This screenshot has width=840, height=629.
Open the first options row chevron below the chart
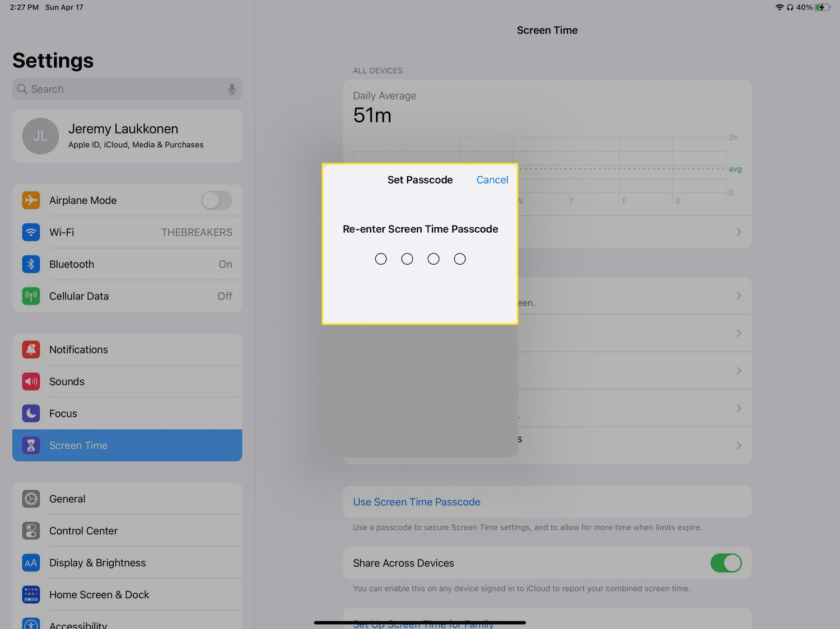(739, 295)
